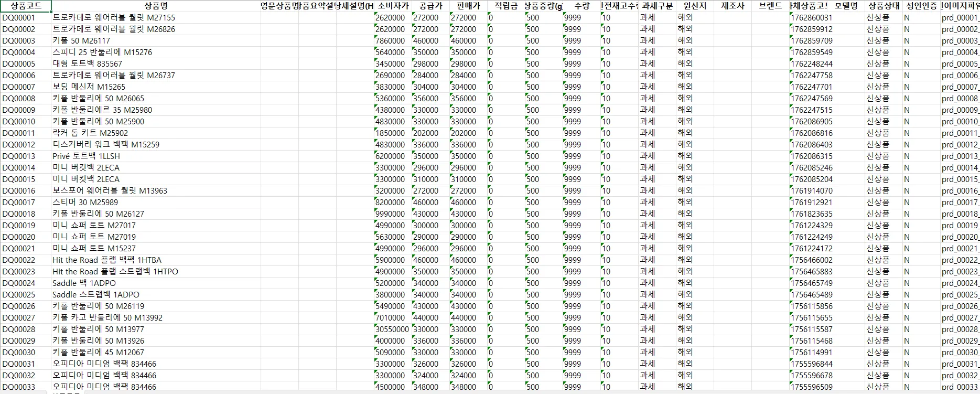Screen dimensions: 980x394
Task: Click image file cell prd_00003_
Action: (960, 40)
